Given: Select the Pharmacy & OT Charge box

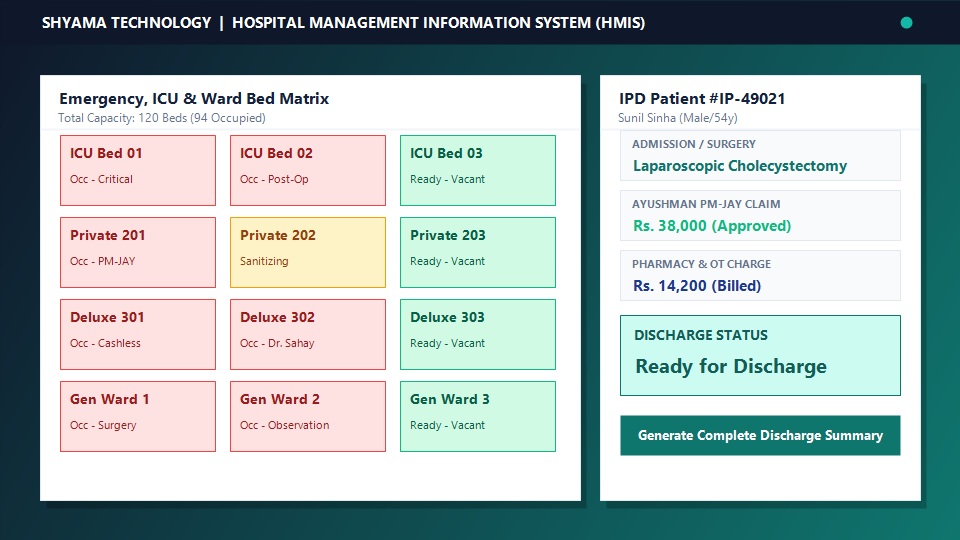Looking at the screenshot, I should tap(760, 276).
